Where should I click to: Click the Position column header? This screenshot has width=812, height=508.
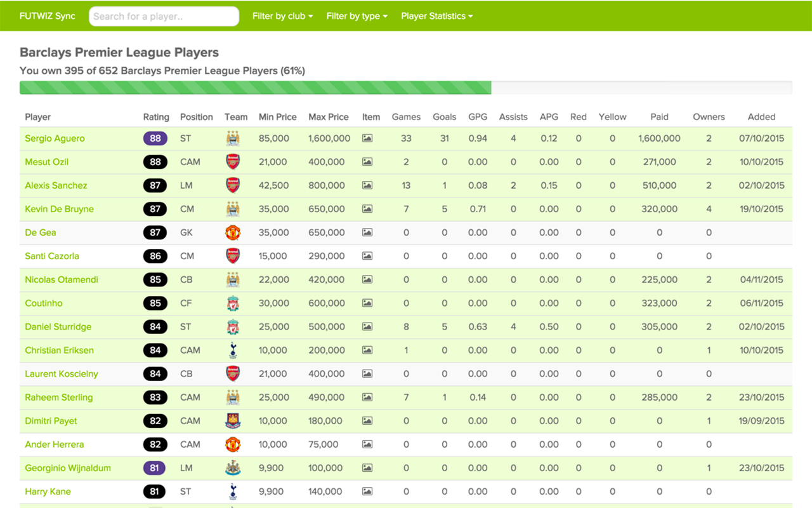point(197,117)
